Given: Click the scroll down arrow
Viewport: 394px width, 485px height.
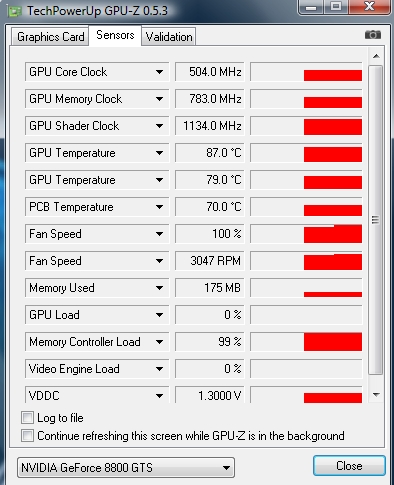Looking at the screenshot, I should coord(376,395).
